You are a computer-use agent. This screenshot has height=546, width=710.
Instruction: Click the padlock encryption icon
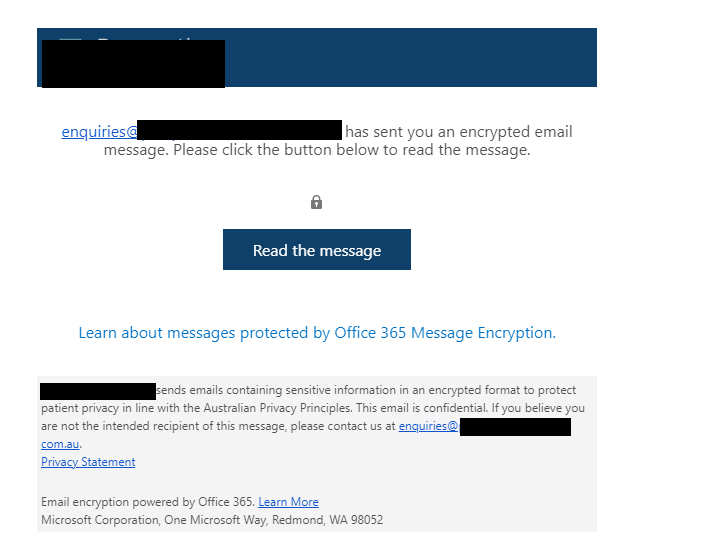316,202
